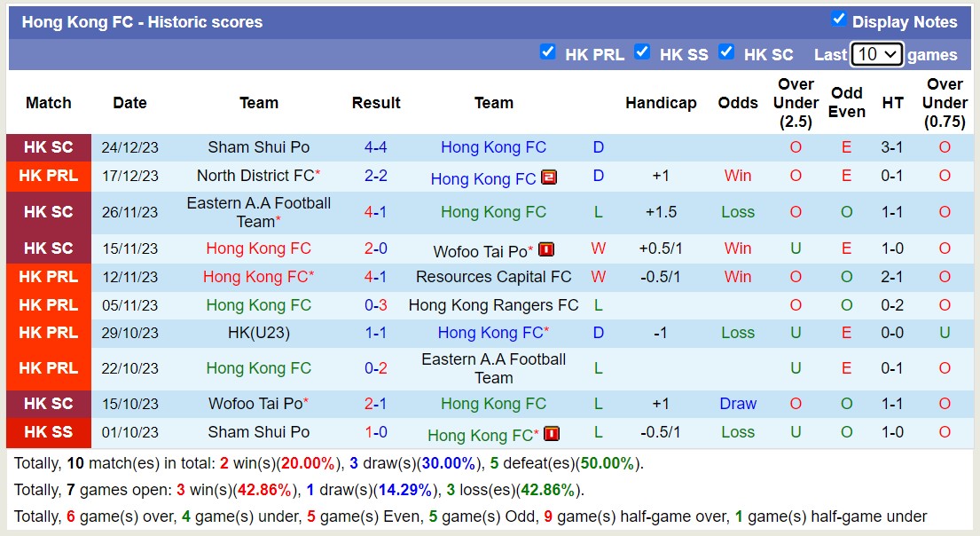Click card icon beside Hong Kong FC bottom row
The image size is (980, 536).
551,436
